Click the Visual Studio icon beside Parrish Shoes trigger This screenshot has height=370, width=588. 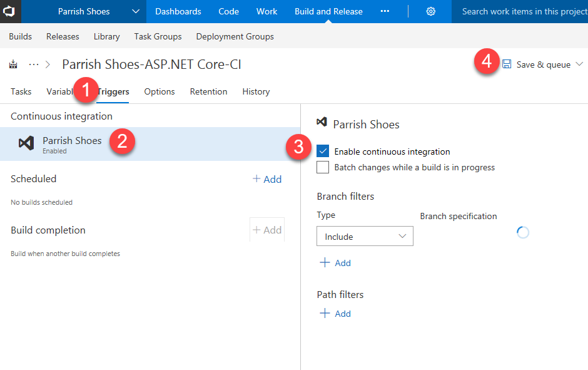[26, 143]
